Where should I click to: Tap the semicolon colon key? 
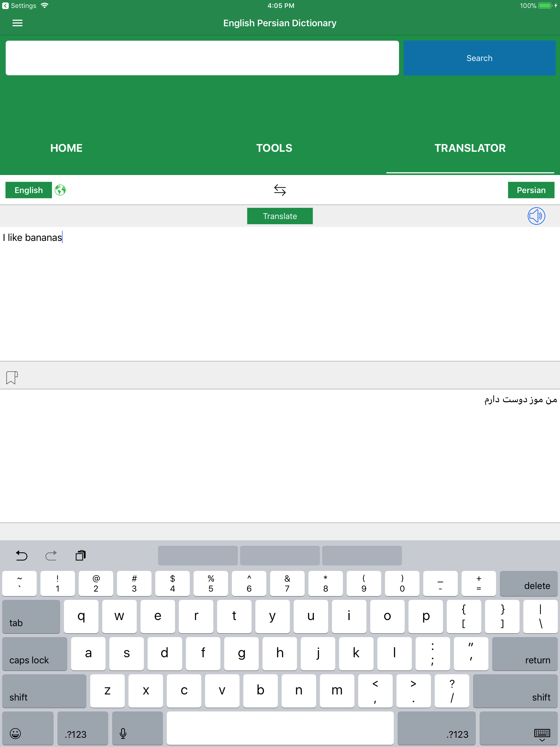pos(433,654)
